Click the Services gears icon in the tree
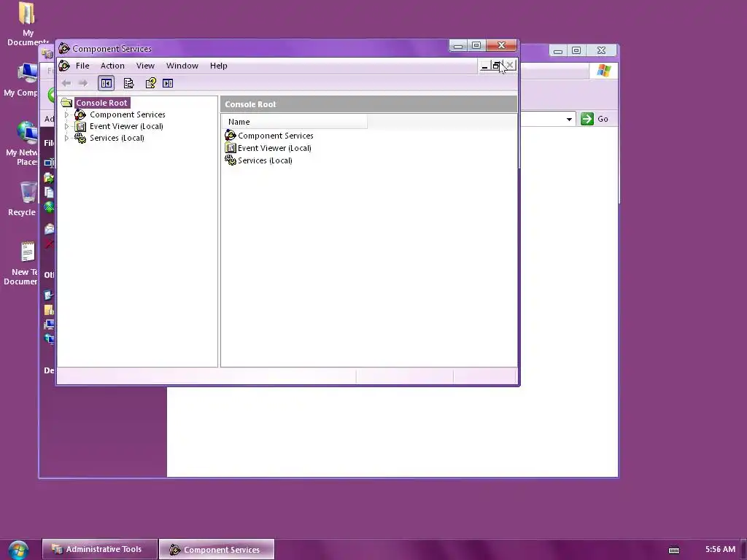Image resolution: width=747 pixels, height=560 pixels. coord(80,138)
